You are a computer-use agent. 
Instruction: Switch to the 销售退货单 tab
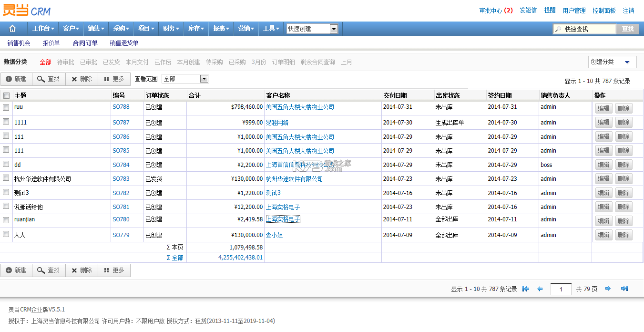pos(124,43)
